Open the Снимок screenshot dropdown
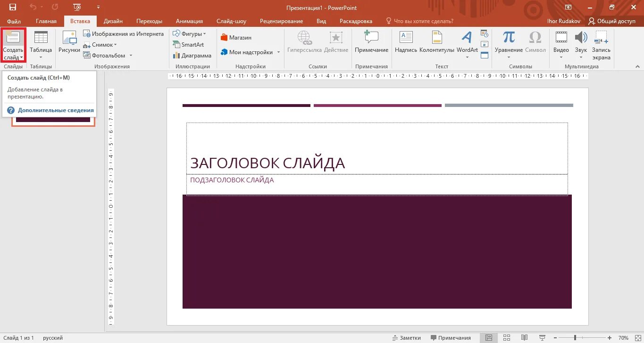The image size is (644, 343). coord(100,45)
